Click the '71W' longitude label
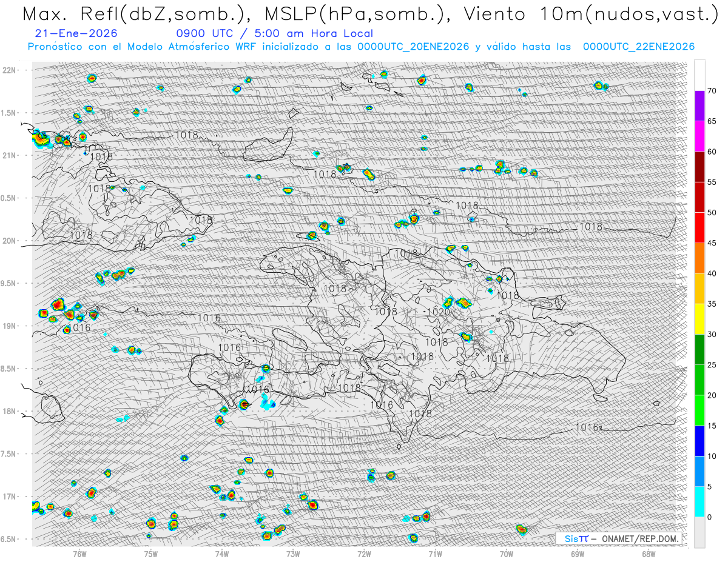Image resolution: width=728 pixels, height=562 pixels. pos(435,554)
